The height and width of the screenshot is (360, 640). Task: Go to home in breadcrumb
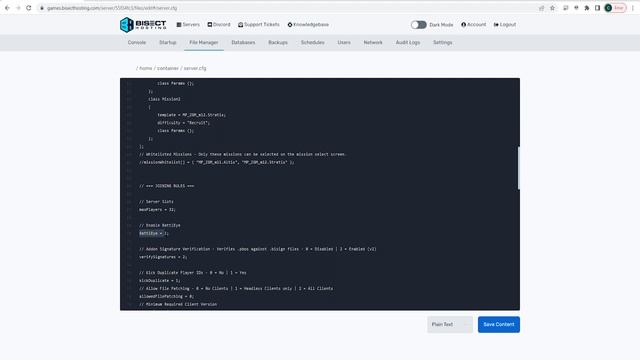pos(146,68)
